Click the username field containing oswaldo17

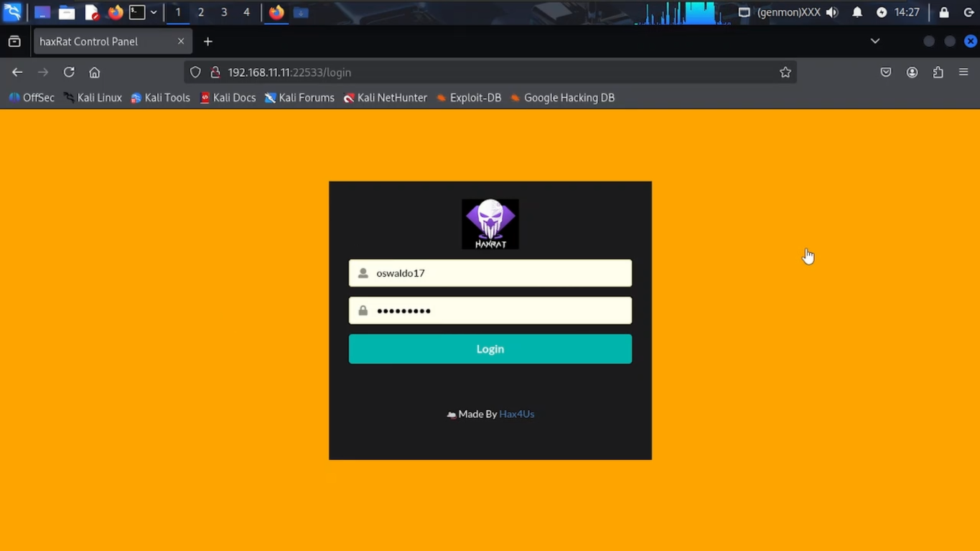pos(490,273)
